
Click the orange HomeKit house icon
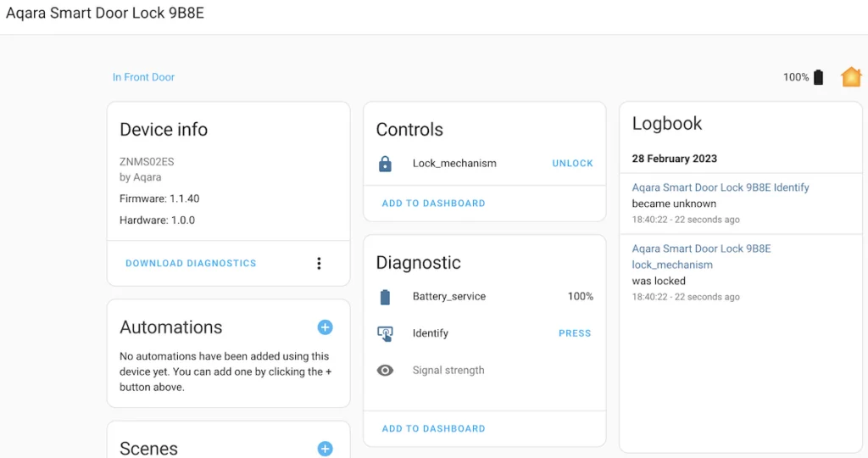(x=851, y=77)
